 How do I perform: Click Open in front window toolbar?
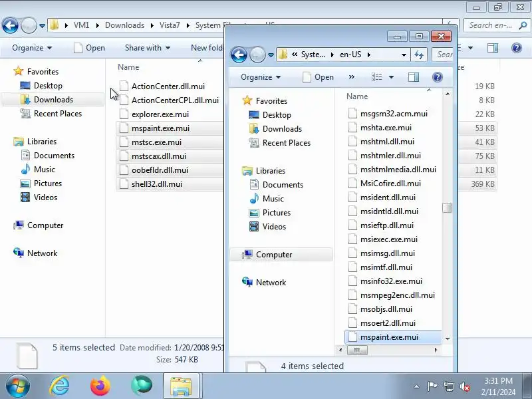[319, 77]
